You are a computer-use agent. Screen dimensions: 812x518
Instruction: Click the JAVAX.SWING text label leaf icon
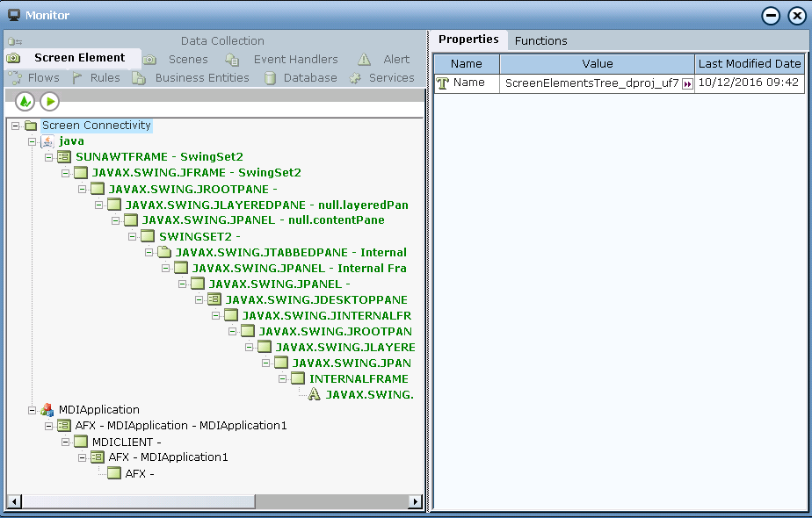[315, 394]
